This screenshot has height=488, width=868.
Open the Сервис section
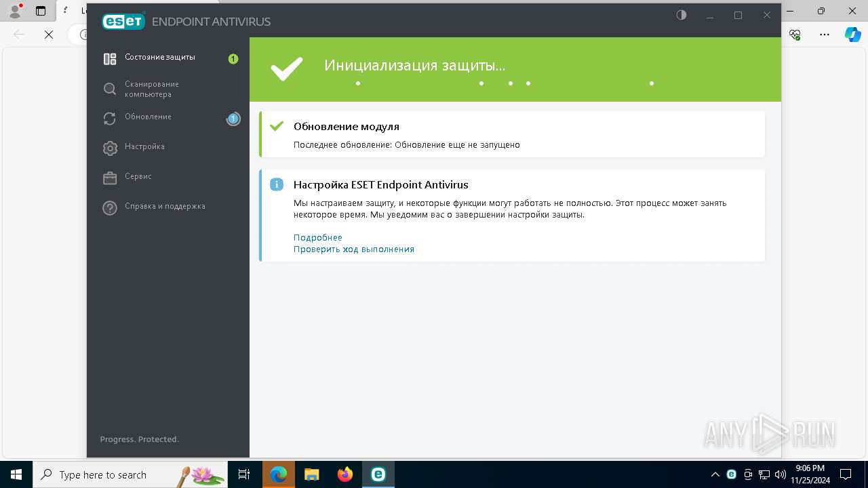coord(138,176)
